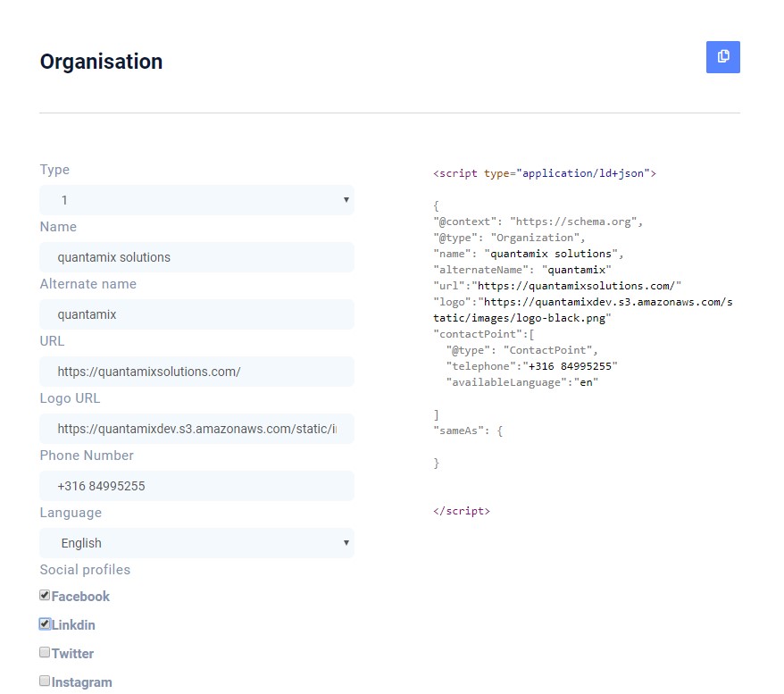This screenshot has height=694, width=784.
Task: Click the "telephone" line in the code
Action: coord(531,366)
